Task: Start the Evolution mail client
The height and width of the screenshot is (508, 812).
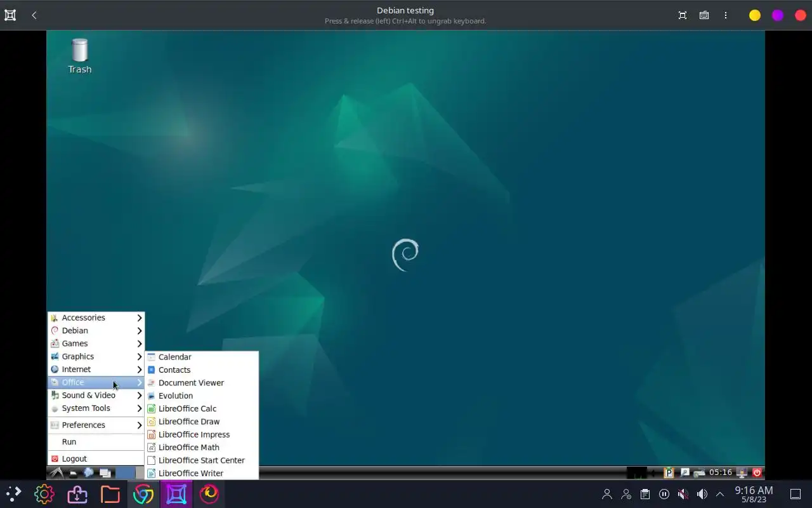Action: click(202, 396)
